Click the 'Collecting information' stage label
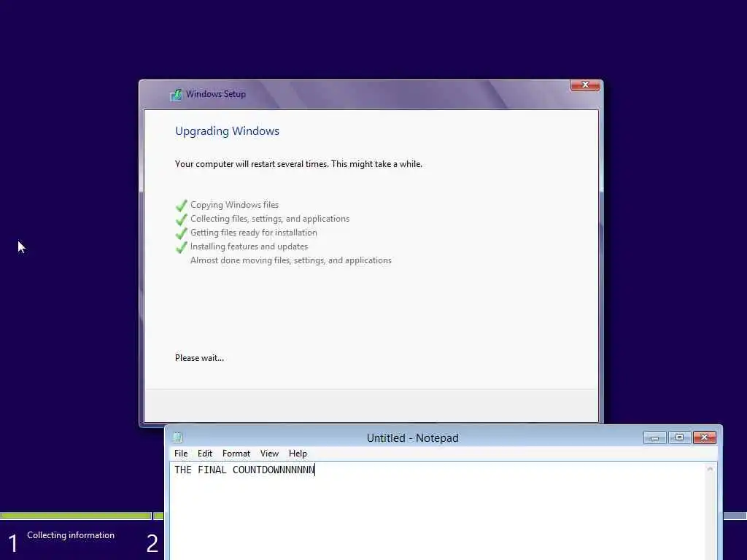This screenshot has width=747, height=560. pyautogui.click(x=71, y=535)
